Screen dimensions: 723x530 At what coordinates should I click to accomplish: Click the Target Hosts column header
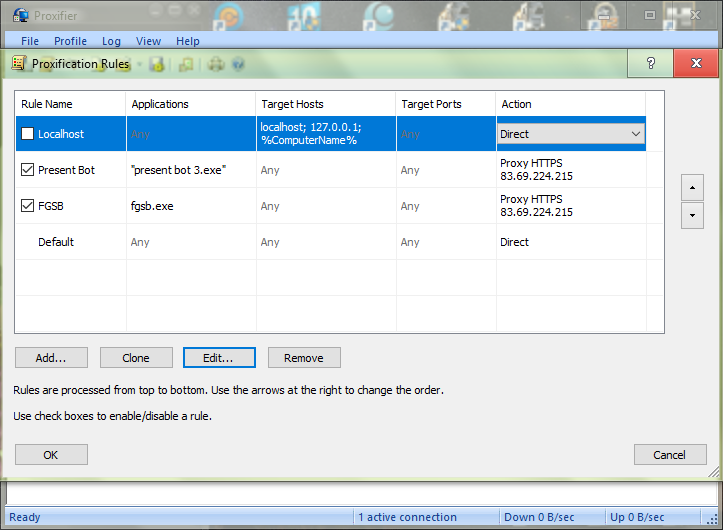(326, 104)
